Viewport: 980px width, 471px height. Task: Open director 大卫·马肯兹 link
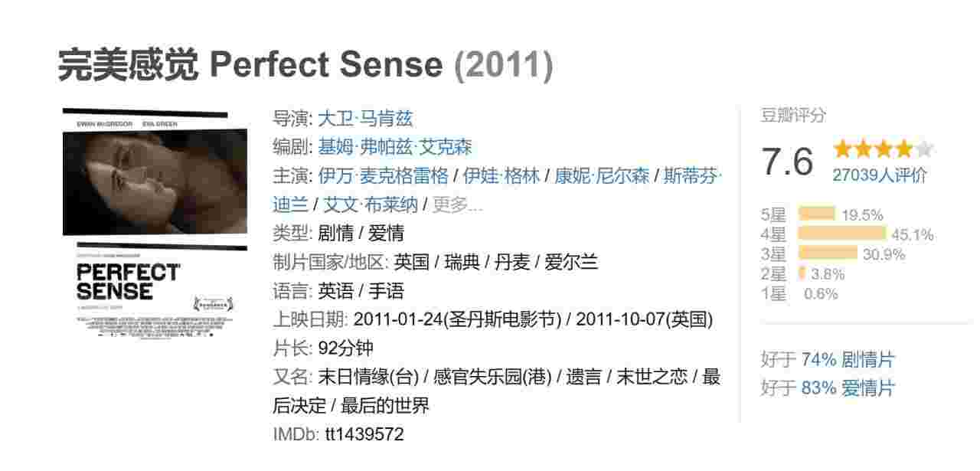coord(365,119)
